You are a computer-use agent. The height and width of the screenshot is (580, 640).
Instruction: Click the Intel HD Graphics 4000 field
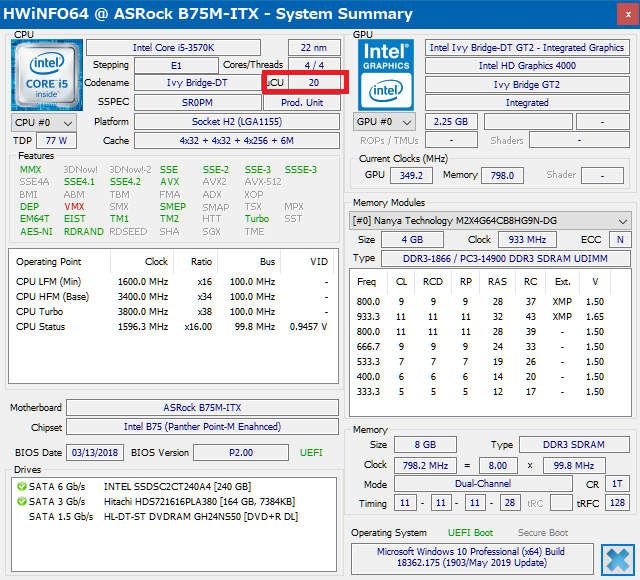coord(527,66)
